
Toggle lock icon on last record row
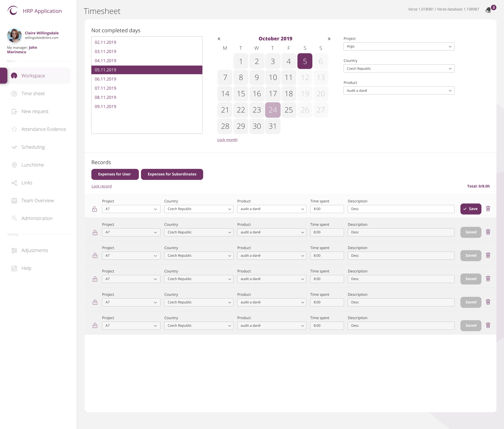[95, 326]
